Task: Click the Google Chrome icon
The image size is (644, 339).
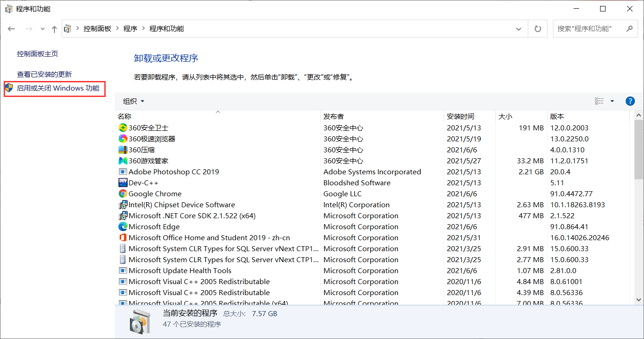Action: (123, 194)
